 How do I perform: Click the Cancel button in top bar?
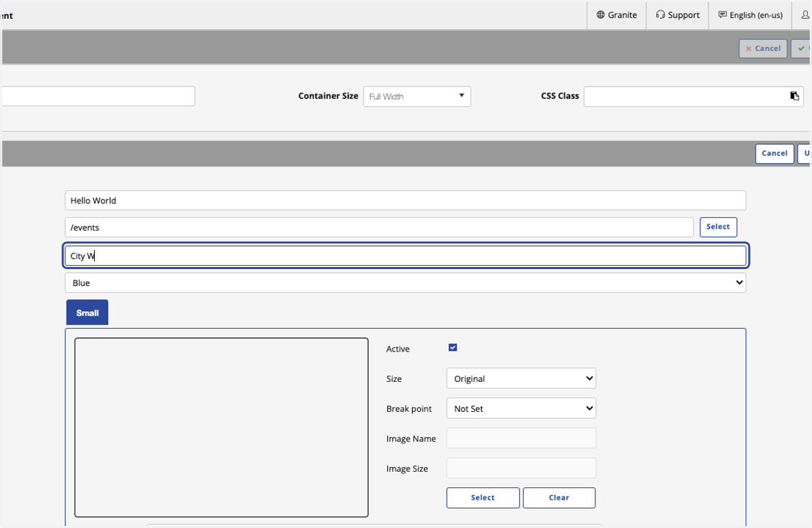(x=763, y=49)
